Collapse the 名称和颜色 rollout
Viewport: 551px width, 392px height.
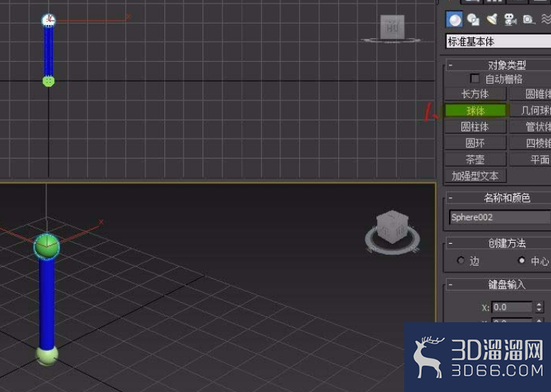(x=450, y=198)
